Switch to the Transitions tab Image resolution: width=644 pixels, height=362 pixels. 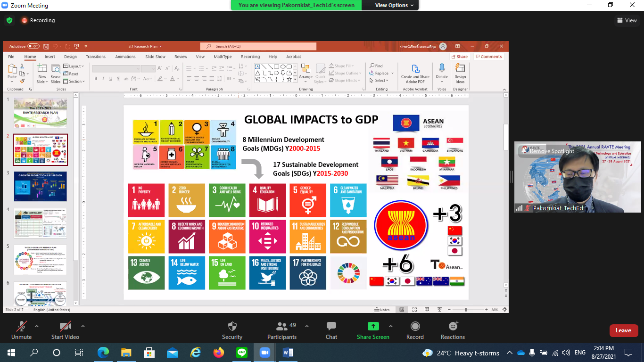[96, 57]
